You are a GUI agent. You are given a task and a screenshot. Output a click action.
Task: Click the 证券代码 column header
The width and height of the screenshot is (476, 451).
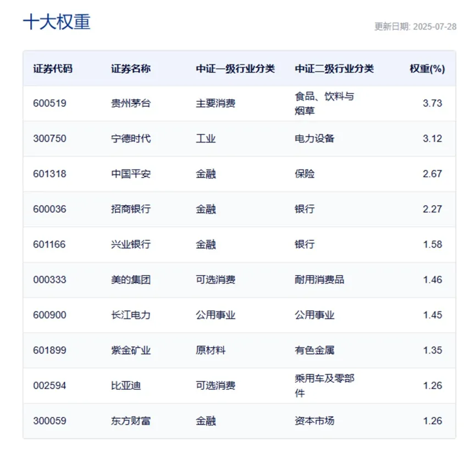[53, 69]
